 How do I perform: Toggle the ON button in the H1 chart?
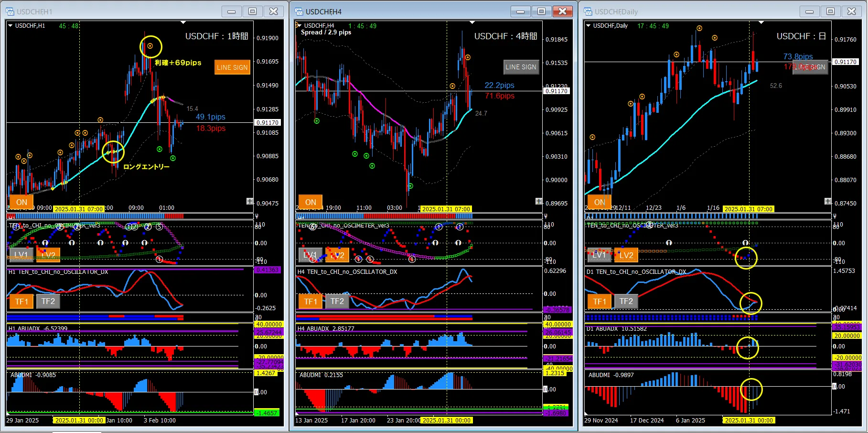coord(21,202)
